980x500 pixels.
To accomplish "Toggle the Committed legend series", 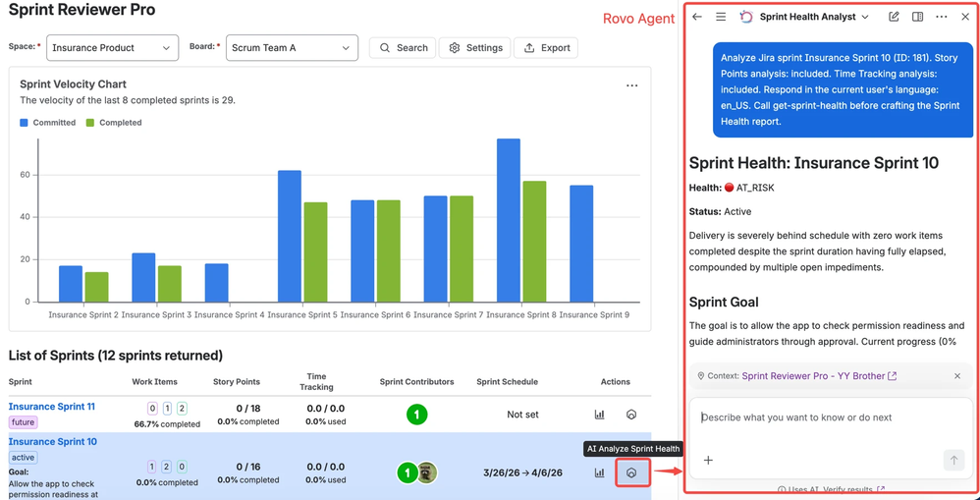I will click(x=47, y=123).
